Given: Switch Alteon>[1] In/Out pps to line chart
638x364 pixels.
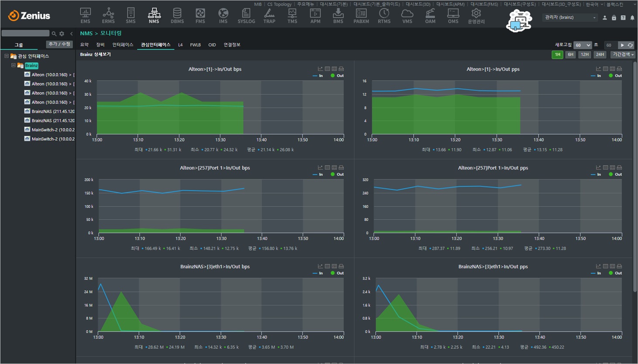Looking at the screenshot, I should (598, 69).
